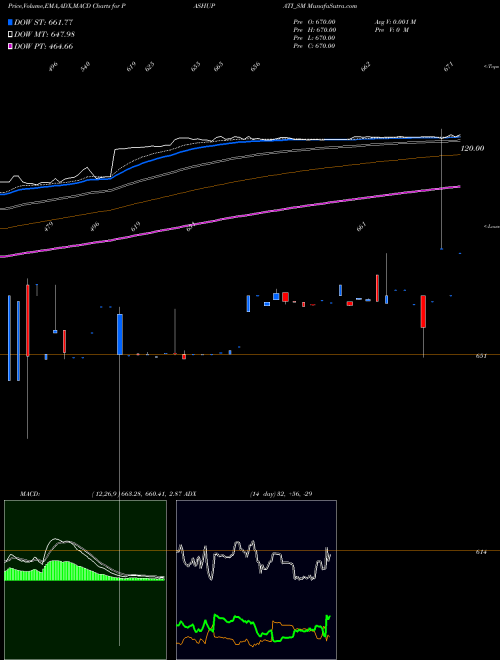Click the top '662' tops label

(366, 67)
